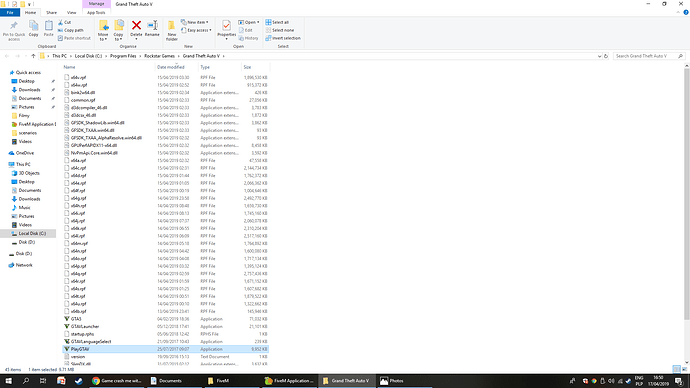Open Steam from the taskbar
Viewport: 690px width, 388px height.
click(x=79, y=381)
